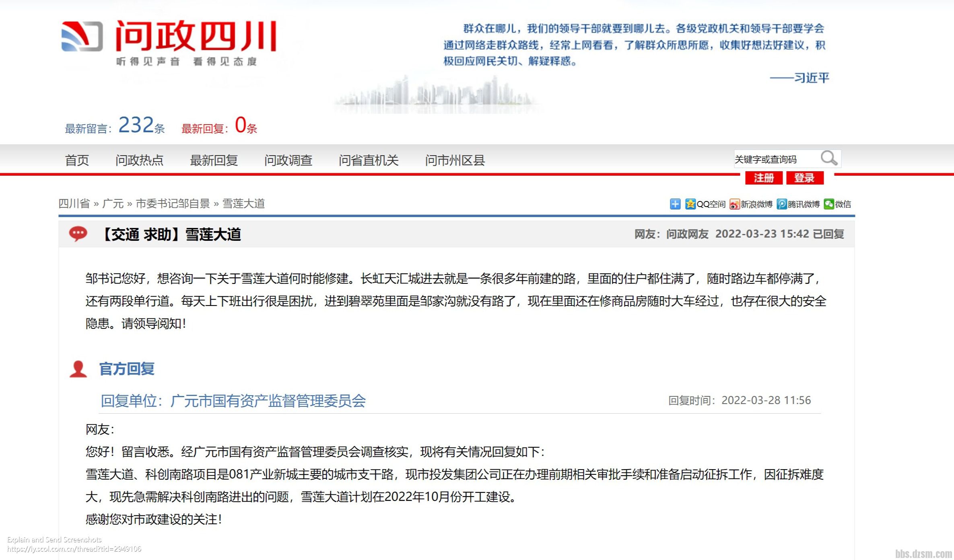
Task: Open the 首页 menu item
Action: click(x=77, y=160)
